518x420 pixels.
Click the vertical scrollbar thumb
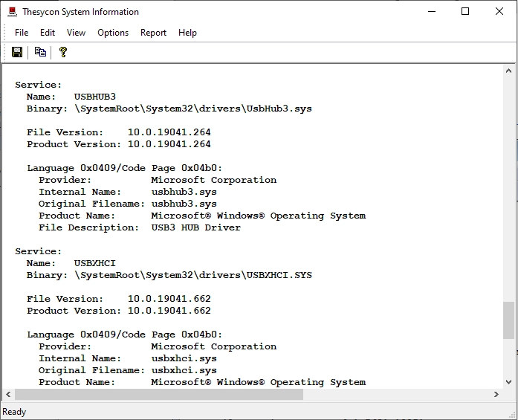pyautogui.click(x=508, y=320)
